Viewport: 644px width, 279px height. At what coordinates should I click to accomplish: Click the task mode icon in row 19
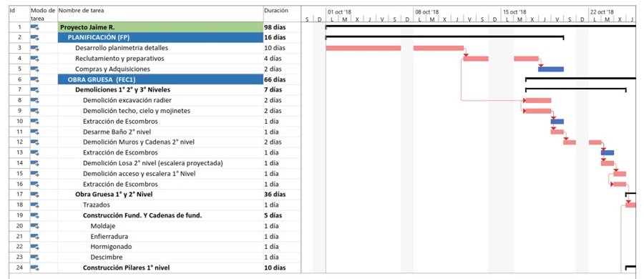pos(34,215)
